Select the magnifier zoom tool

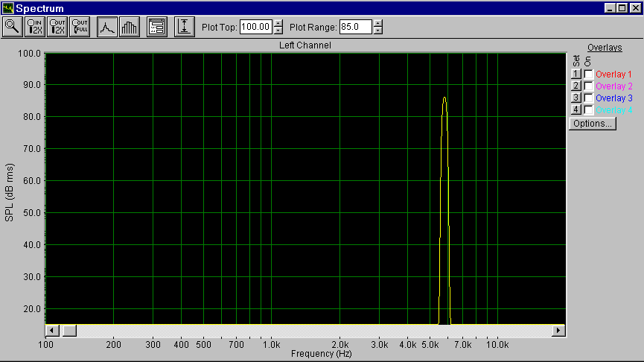(13, 27)
